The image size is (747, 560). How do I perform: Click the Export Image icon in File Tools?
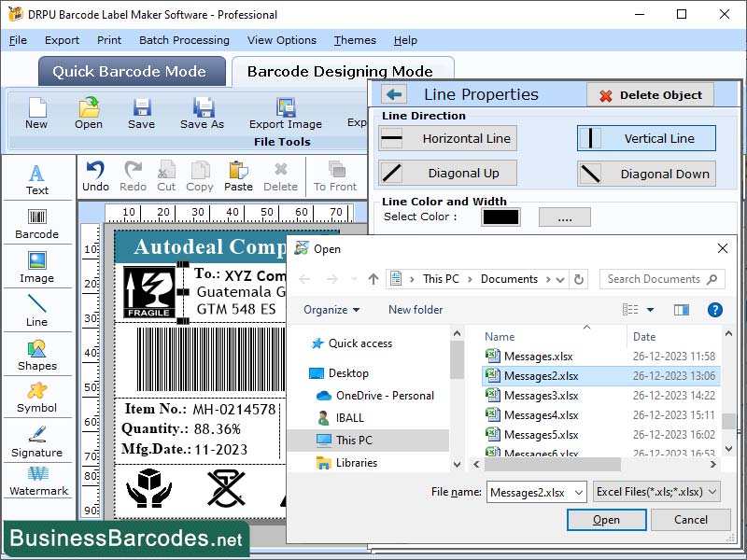tap(286, 114)
